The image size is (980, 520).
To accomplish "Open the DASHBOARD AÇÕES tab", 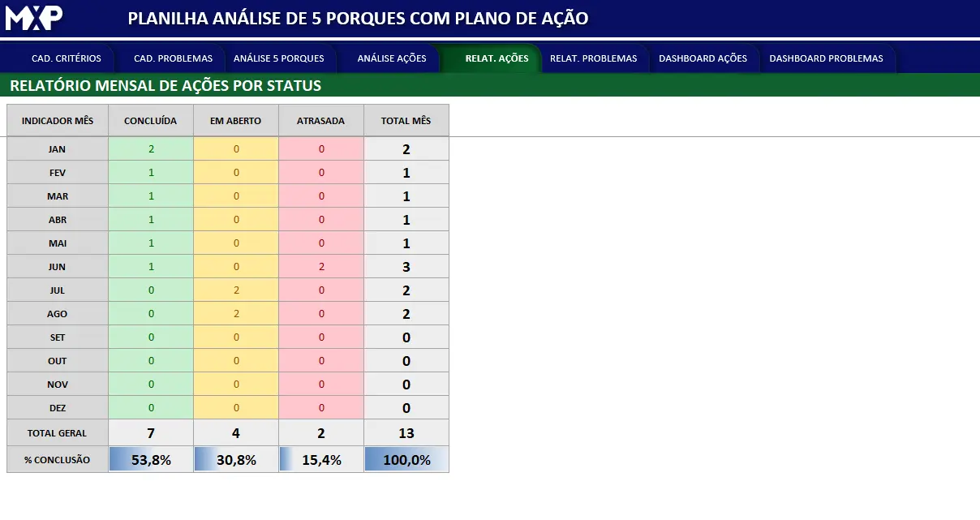I will click(703, 58).
